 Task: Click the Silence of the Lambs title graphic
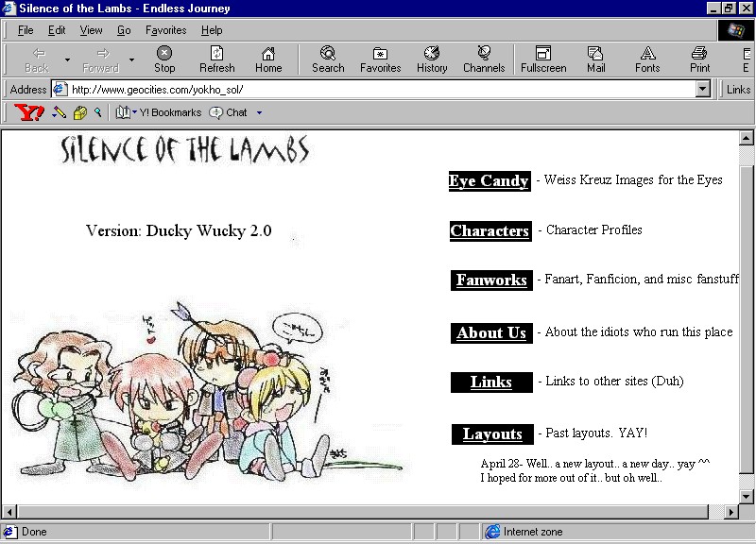click(184, 149)
